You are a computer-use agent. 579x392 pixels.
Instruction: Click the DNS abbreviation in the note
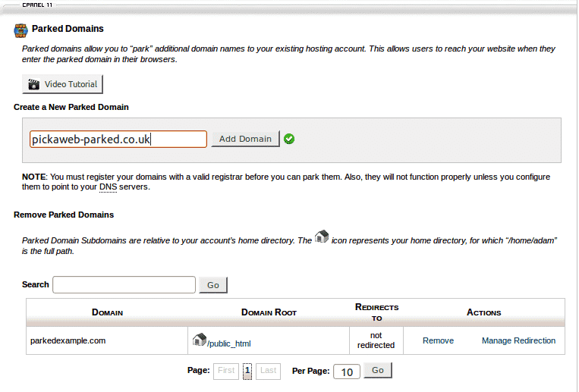[107, 187]
